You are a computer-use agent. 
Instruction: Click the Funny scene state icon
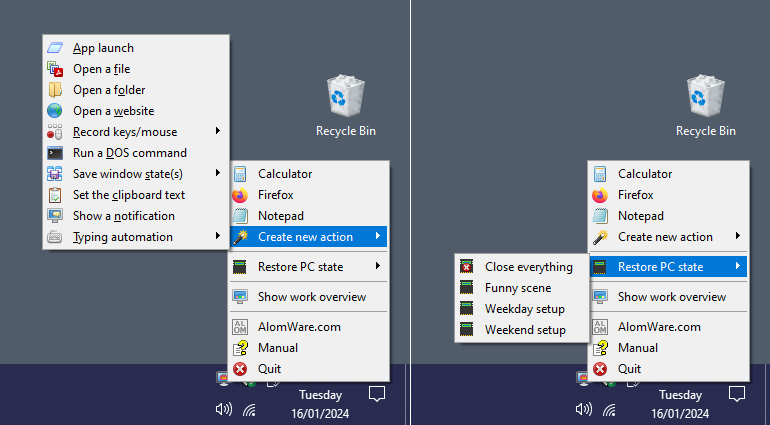click(467, 288)
